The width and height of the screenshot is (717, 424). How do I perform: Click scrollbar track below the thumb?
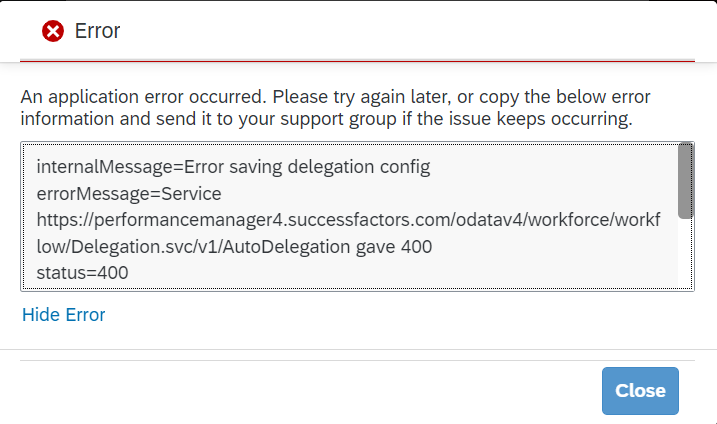pyautogui.click(x=685, y=254)
